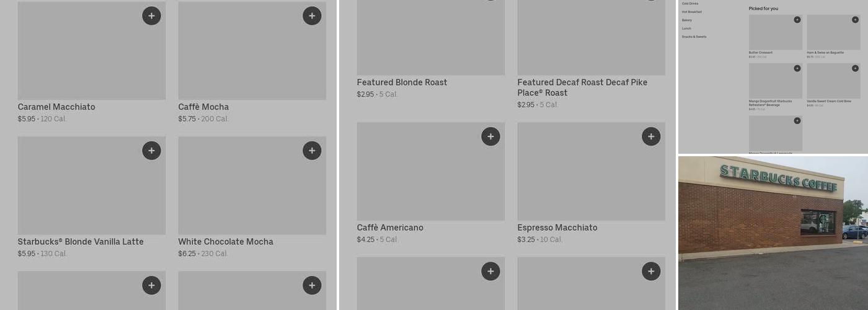
Task: Add Espresso Macchiato using plus button
Action: click(651, 136)
